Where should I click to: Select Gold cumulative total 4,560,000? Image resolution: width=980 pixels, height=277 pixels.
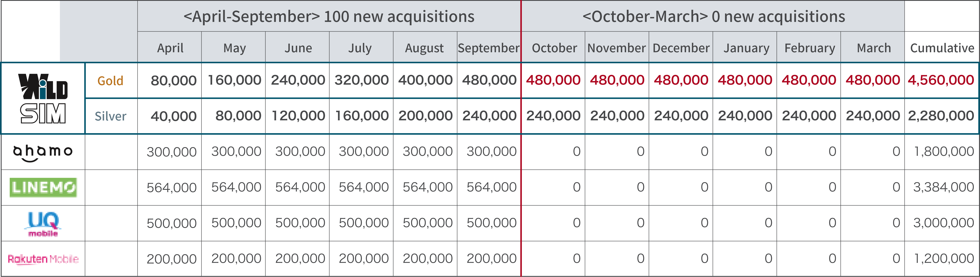pyautogui.click(x=941, y=80)
